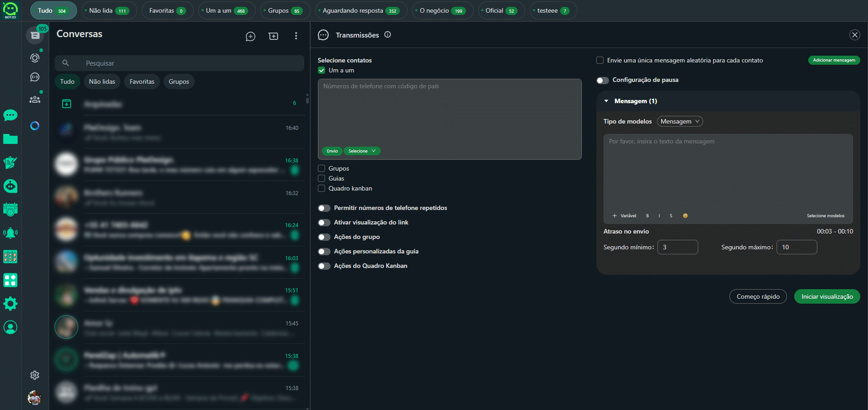Open the folder icon in sidebar

click(x=10, y=139)
